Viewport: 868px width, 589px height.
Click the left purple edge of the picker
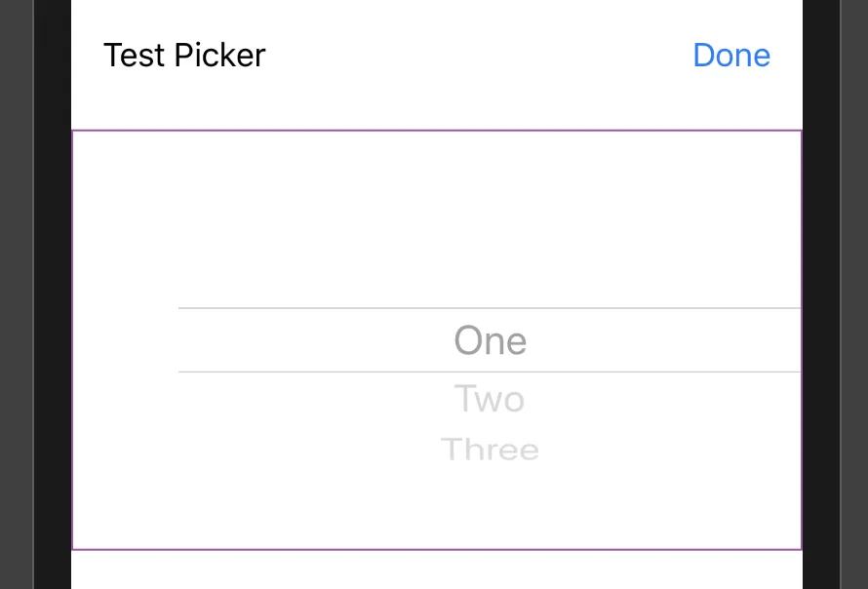(x=72, y=340)
